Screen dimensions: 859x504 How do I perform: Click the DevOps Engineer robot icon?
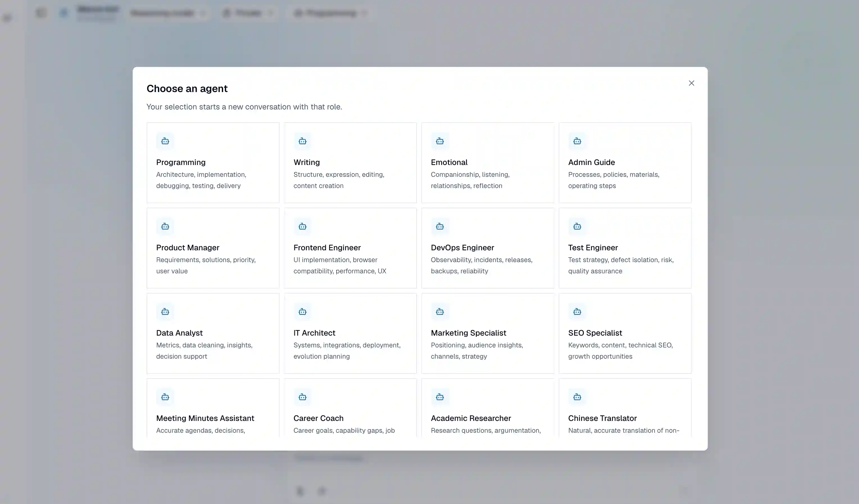440,226
